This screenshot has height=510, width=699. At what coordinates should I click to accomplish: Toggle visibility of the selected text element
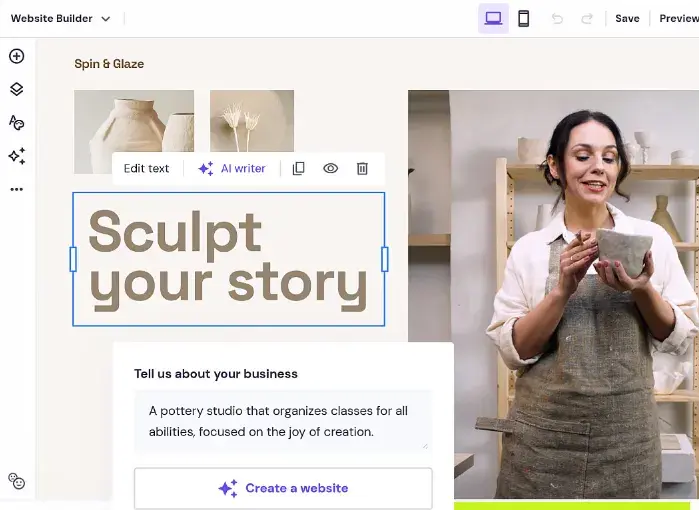coord(330,168)
